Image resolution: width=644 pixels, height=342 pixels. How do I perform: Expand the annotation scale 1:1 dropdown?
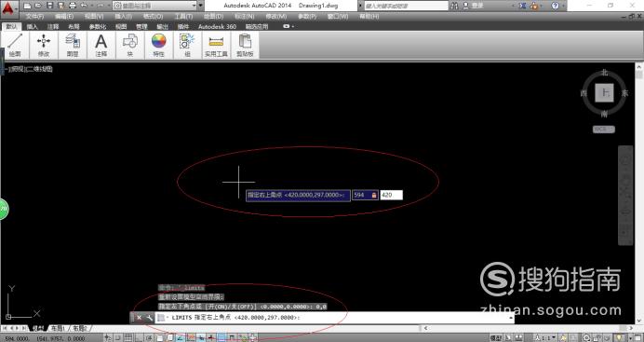pyautogui.click(x=545, y=338)
